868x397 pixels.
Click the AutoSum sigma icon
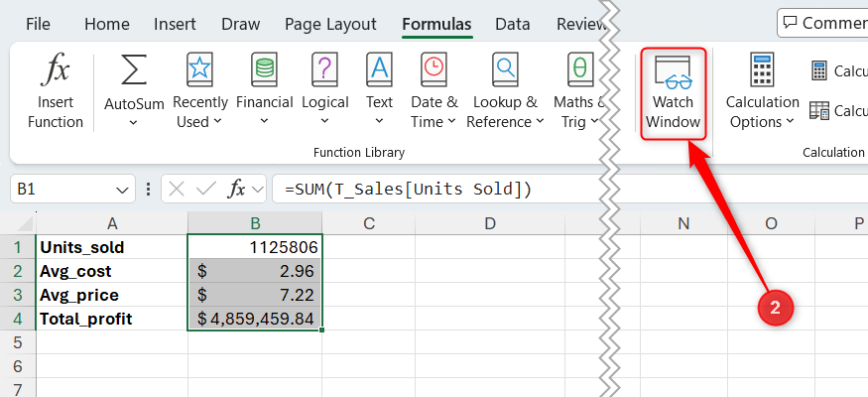[x=134, y=70]
